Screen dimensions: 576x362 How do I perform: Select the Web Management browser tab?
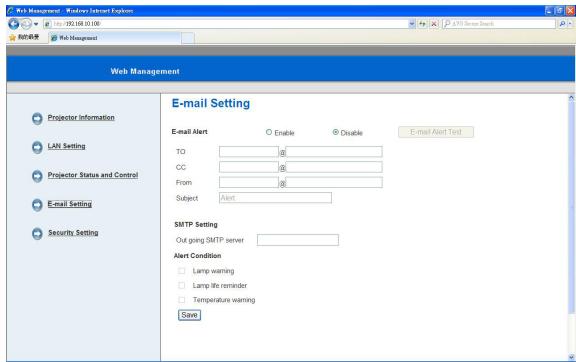115,38
